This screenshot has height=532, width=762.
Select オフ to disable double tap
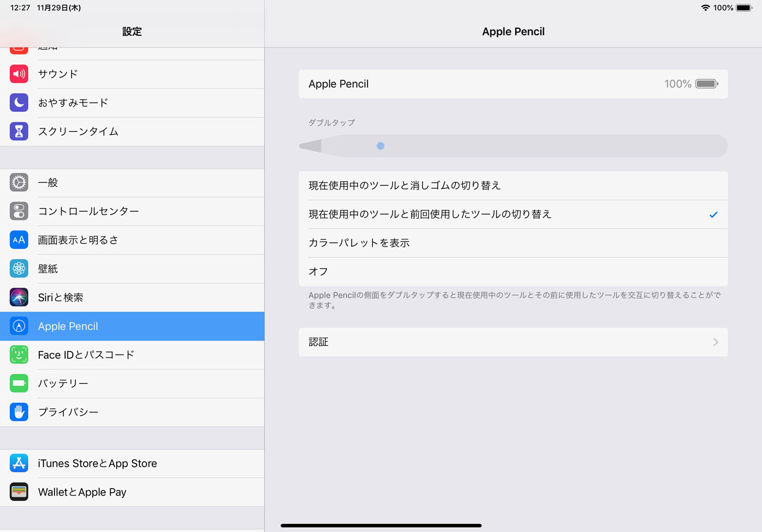513,272
